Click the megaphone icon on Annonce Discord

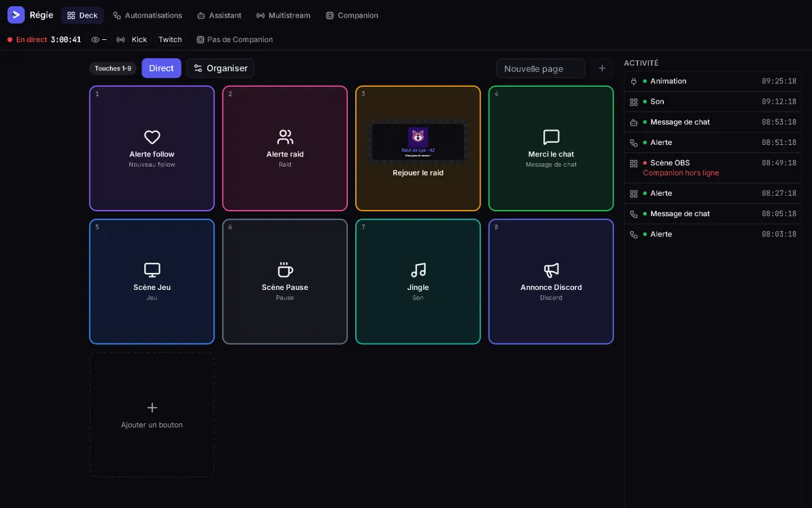pyautogui.click(x=551, y=270)
